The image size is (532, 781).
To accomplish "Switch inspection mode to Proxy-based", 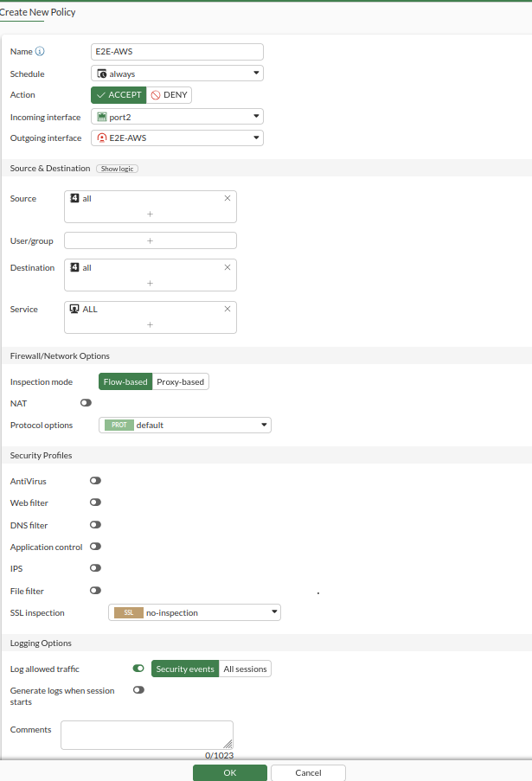I will click(x=180, y=381).
